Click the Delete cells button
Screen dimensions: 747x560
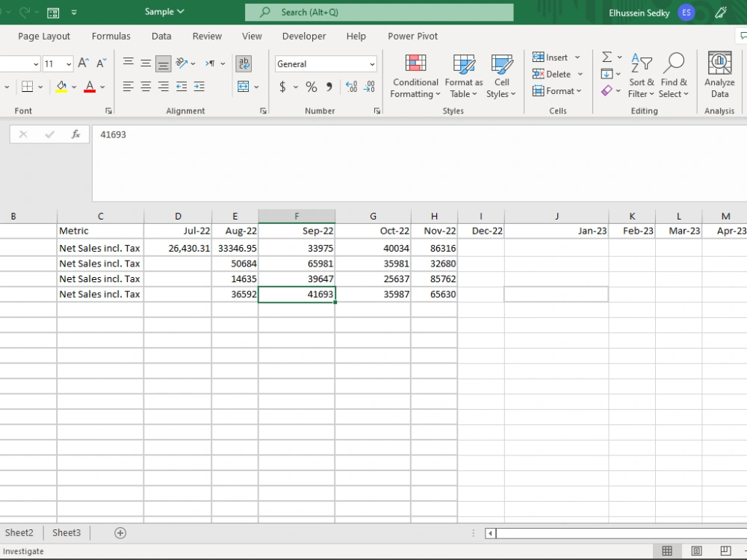(553, 74)
